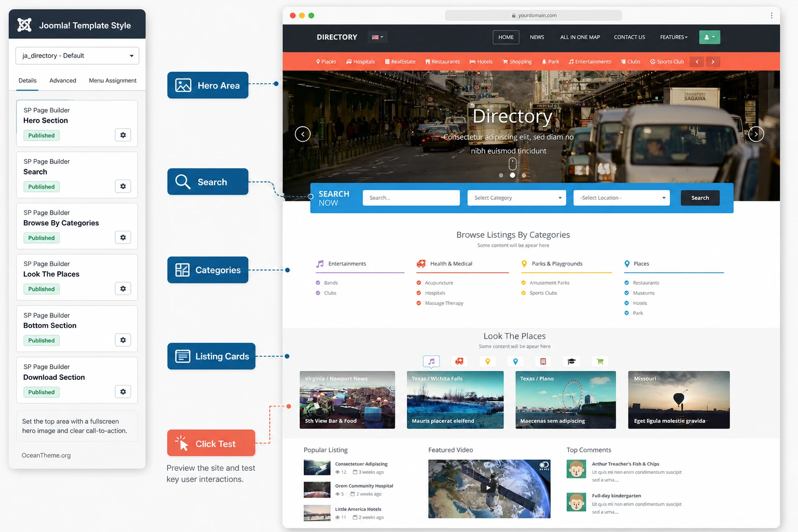Select yellow pin filter under Look The Places
The image size is (798, 532).
click(x=487, y=361)
